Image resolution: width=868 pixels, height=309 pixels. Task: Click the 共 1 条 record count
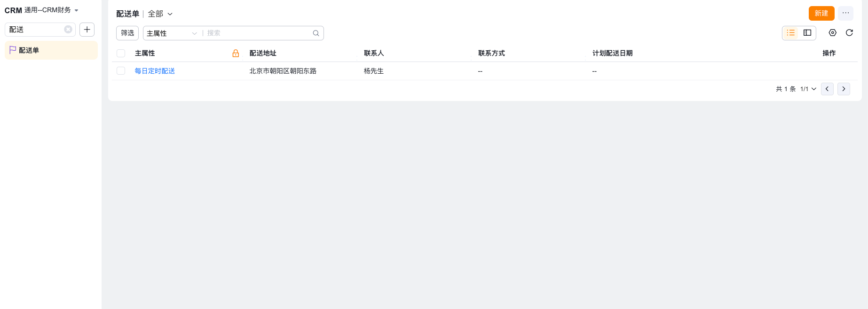tap(786, 89)
